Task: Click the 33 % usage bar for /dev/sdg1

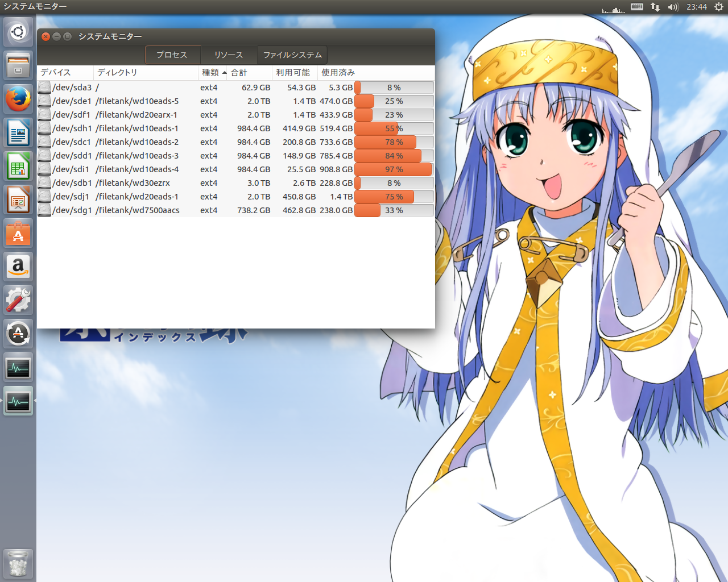Action: [x=394, y=210]
